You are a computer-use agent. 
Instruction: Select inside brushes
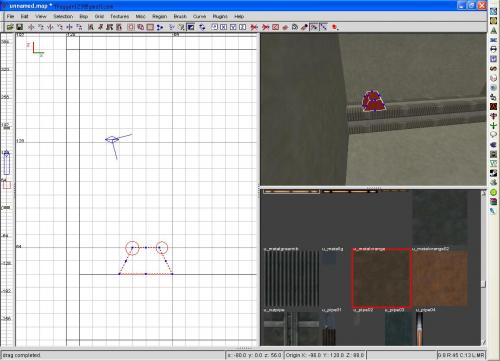119,27
